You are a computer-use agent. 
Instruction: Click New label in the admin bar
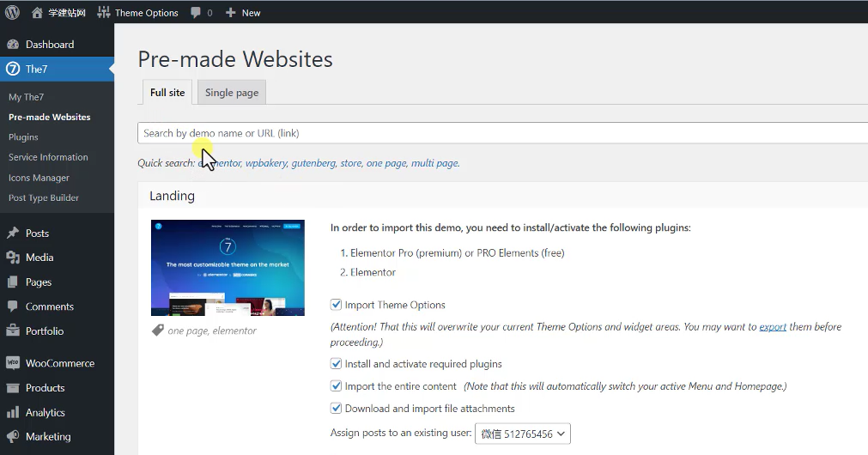click(251, 13)
